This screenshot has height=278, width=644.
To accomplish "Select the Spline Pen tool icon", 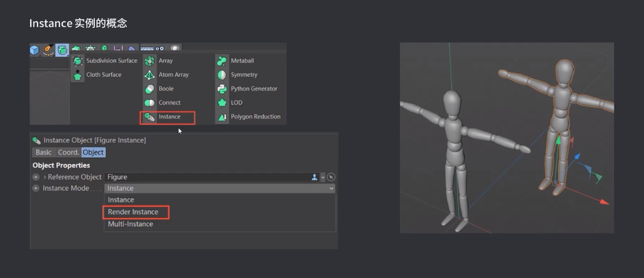I will tap(48, 50).
